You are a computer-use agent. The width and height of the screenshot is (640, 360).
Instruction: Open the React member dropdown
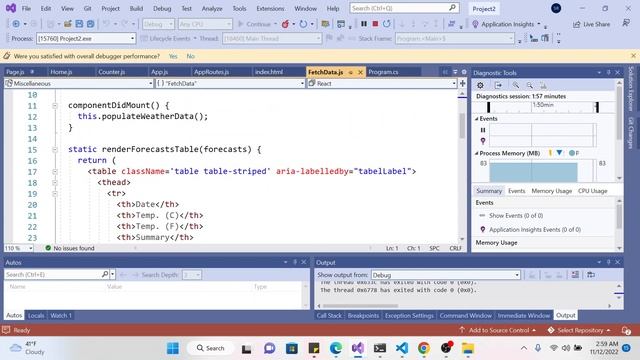tap(382, 83)
